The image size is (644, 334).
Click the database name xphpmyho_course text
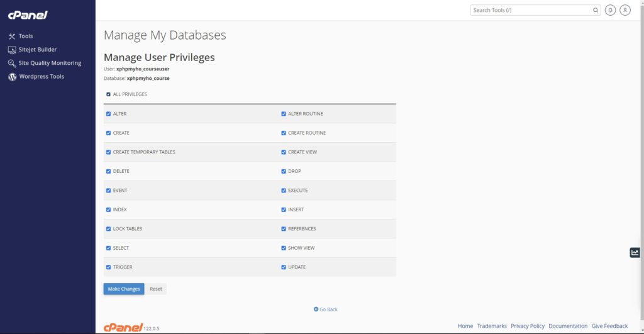148,79
